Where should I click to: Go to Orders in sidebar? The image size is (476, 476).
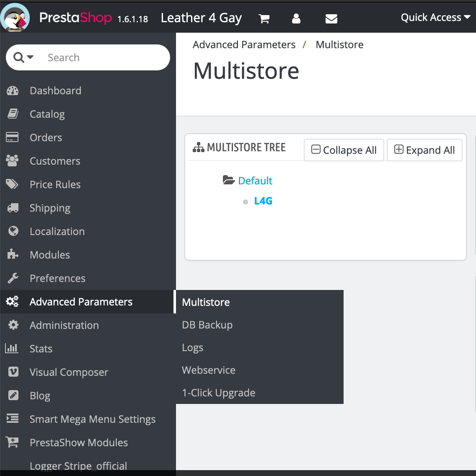coord(46,137)
